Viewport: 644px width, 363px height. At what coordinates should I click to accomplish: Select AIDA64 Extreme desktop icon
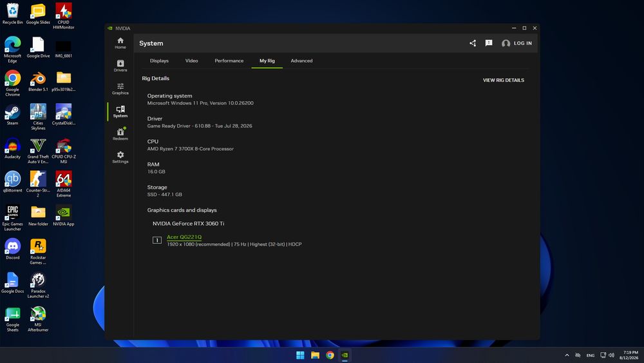[x=64, y=184]
